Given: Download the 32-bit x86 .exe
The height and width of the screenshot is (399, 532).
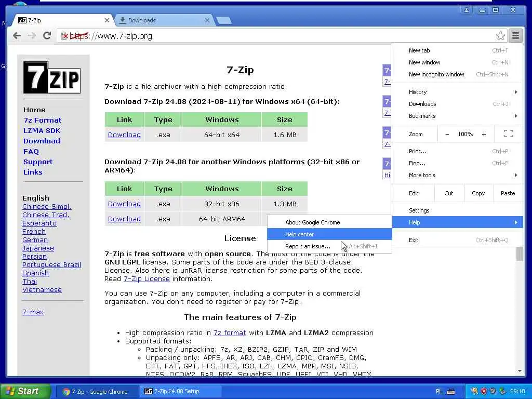Looking at the screenshot, I should (x=124, y=204).
